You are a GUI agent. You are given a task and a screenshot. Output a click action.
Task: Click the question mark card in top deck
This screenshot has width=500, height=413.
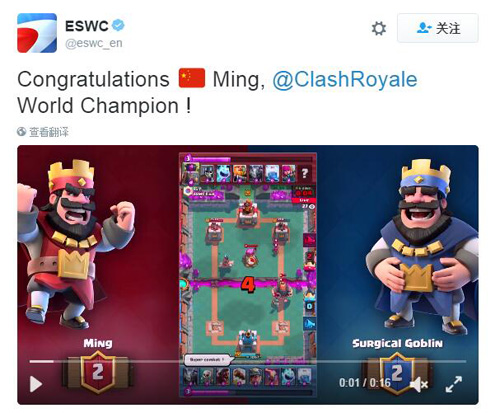[305, 173]
